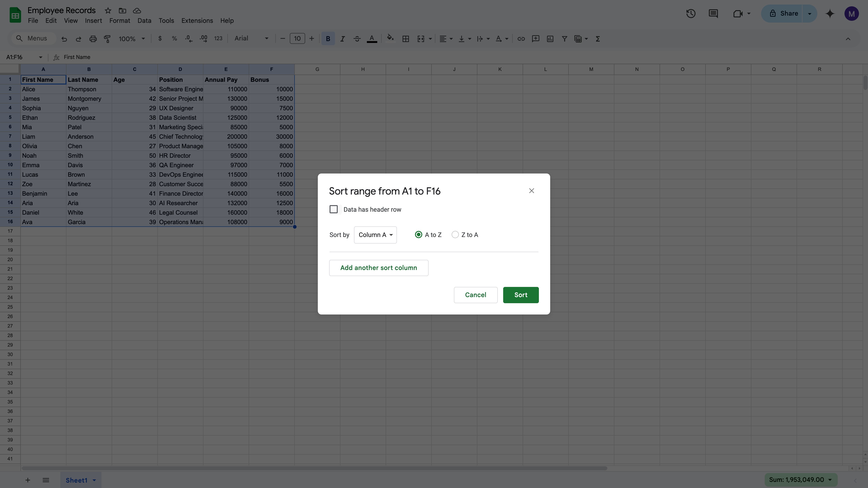The height and width of the screenshot is (488, 868).
Task: Apply percent format icon
Action: (x=174, y=38)
